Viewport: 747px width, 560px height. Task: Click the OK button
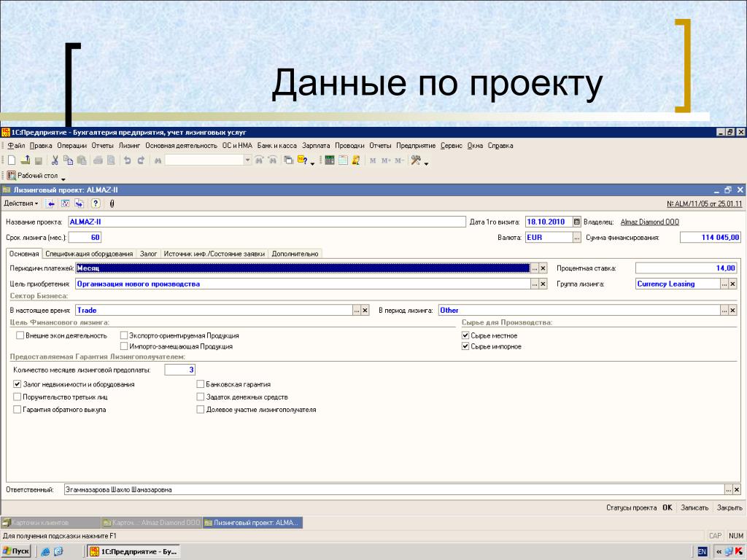(x=667, y=507)
